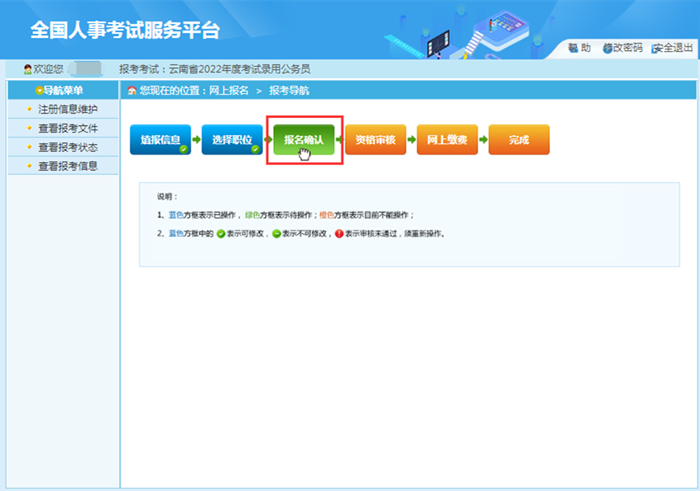Click the green checkmark on 填报信息
The width and height of the screenshot is (700, 491).
tap(183, 149)
